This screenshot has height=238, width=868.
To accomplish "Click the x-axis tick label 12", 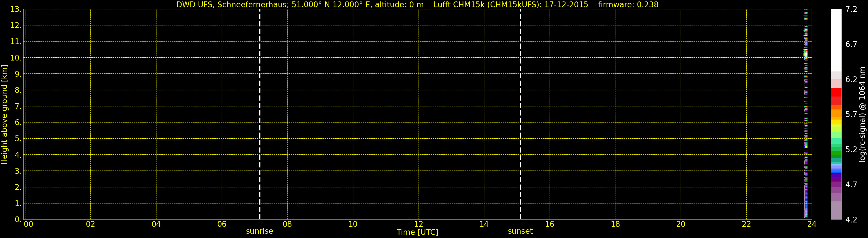I will point(419,224).
